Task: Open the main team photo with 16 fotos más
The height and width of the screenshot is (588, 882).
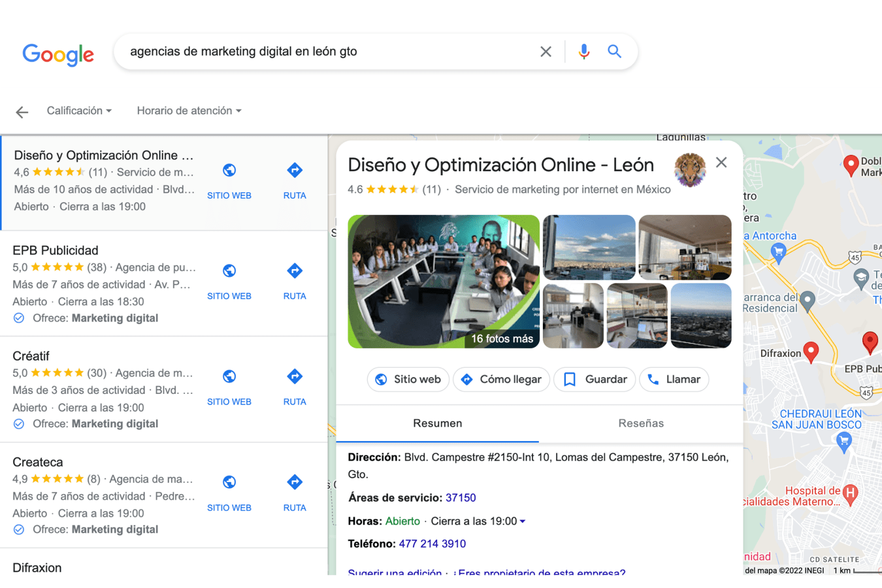Action: coord(444,282)
